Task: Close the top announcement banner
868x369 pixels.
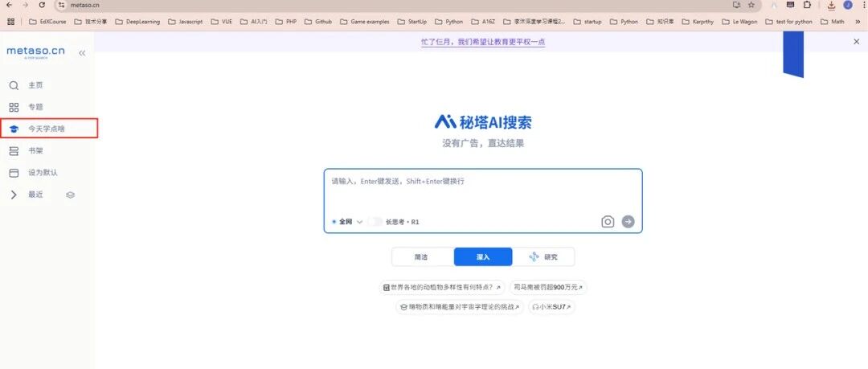Action: tap(857, 42)
